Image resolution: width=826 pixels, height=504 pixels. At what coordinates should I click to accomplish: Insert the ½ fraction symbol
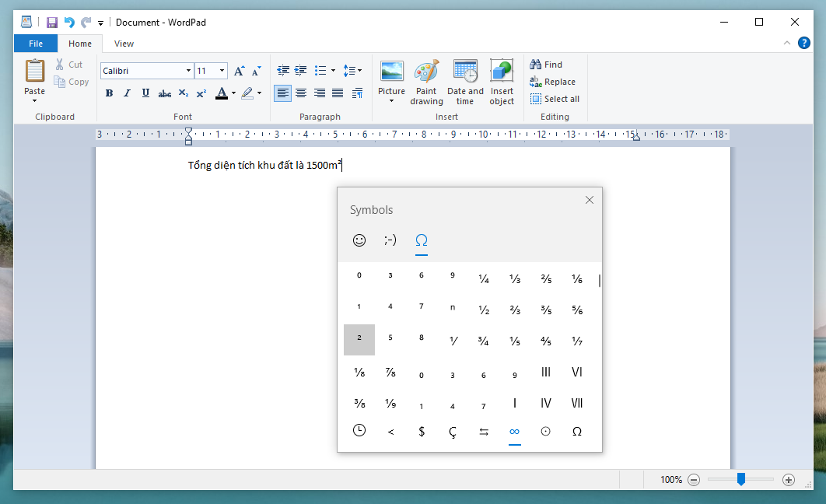[x=484, y=310]
